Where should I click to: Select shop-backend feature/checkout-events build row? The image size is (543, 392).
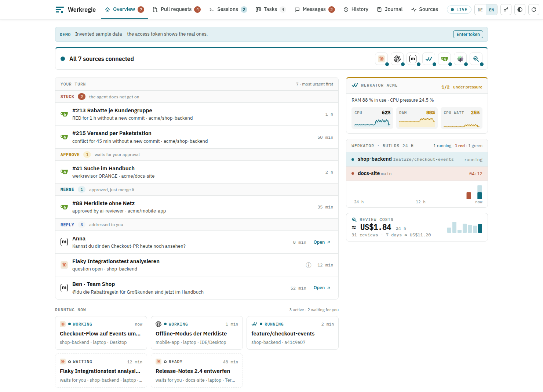(417, 159)
